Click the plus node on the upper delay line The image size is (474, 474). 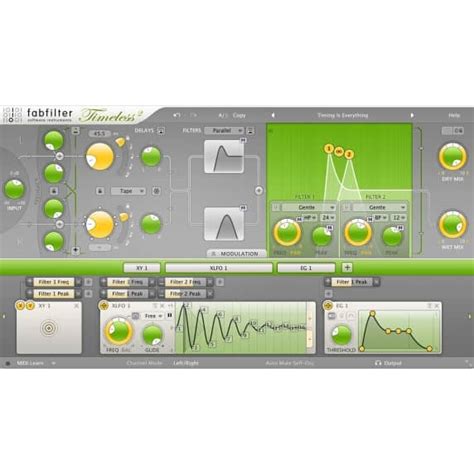coord(60,156)
